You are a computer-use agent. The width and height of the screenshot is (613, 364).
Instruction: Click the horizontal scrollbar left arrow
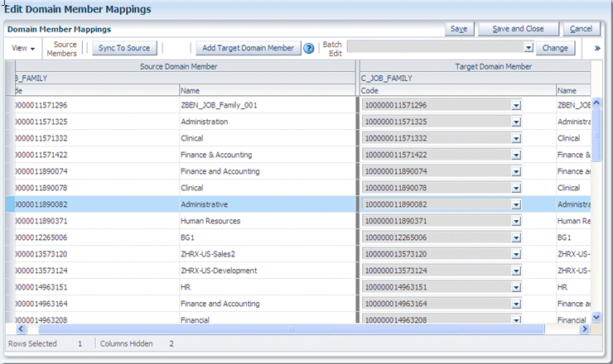pos(21,329)
